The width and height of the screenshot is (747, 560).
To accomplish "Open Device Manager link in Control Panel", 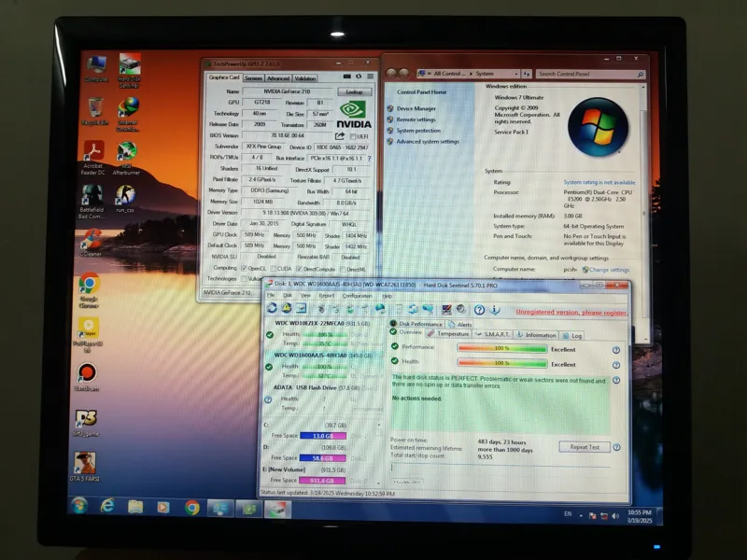I will click(x=416, y=108).
